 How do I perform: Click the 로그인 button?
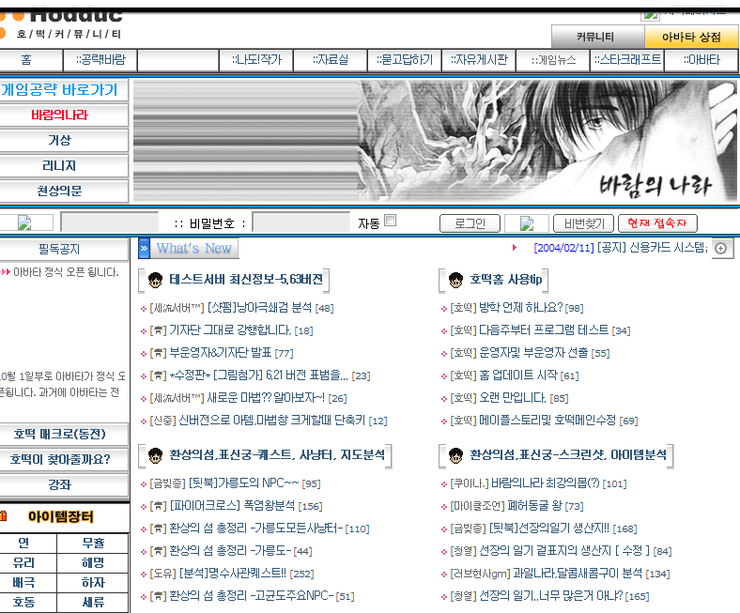(x=470, y=223)
